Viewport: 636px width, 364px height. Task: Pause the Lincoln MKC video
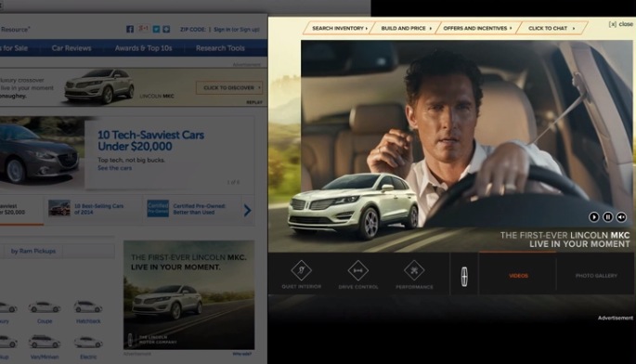607,217
